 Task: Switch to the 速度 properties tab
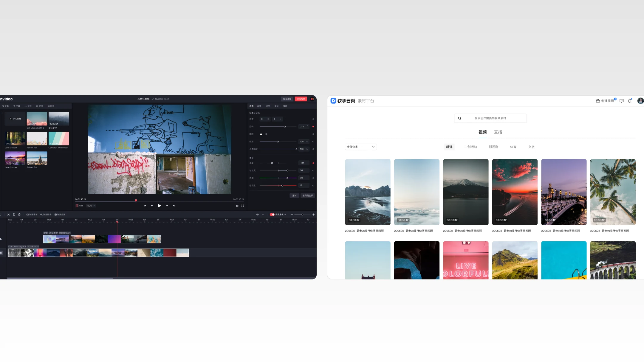coord(268,106)
